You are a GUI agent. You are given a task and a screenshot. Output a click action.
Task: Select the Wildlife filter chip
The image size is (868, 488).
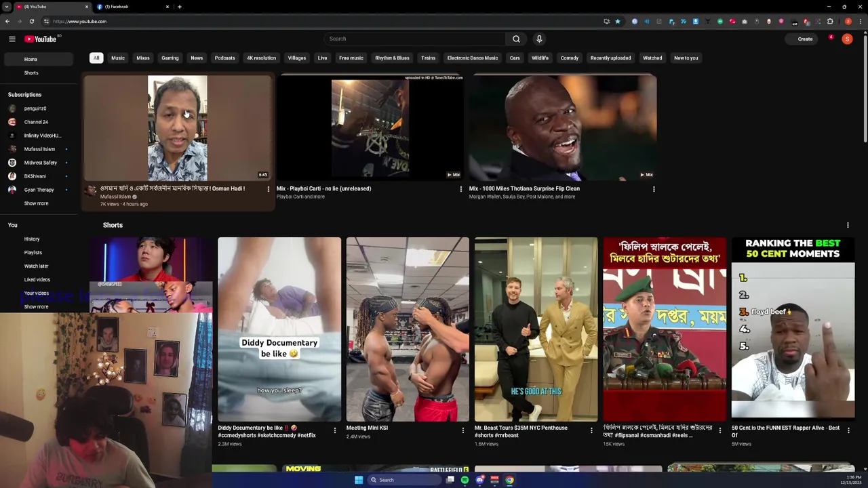pos(540,58)
